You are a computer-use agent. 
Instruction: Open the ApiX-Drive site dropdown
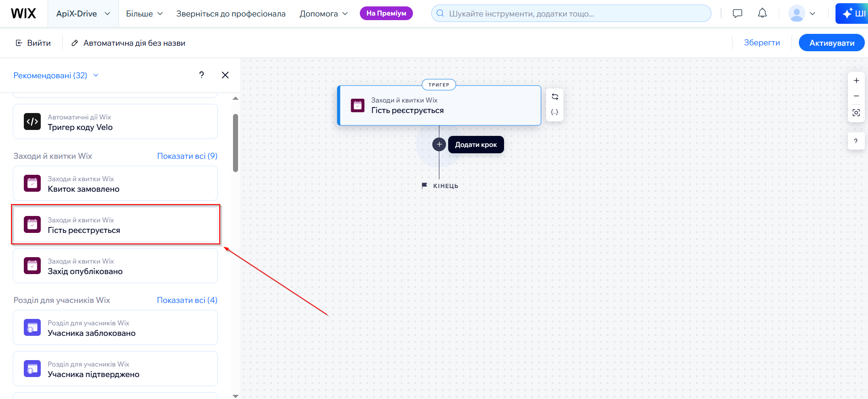[x=83, y=14]
